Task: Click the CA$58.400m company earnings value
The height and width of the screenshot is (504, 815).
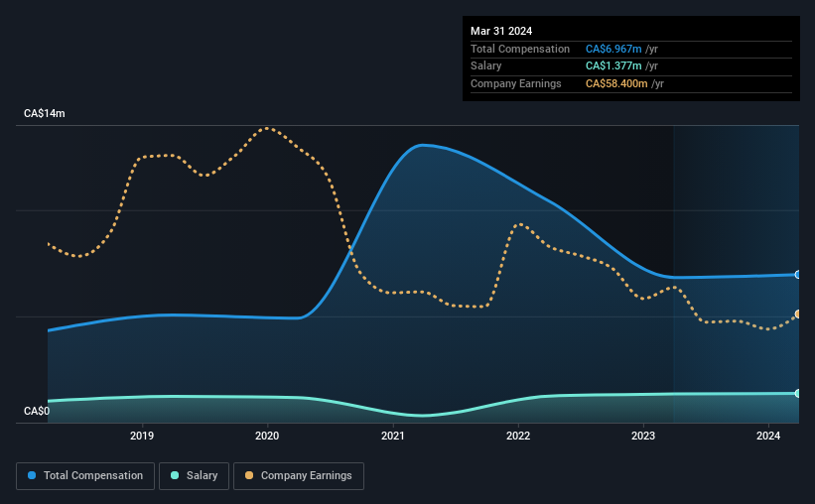Action: click(x=617, y=83)
